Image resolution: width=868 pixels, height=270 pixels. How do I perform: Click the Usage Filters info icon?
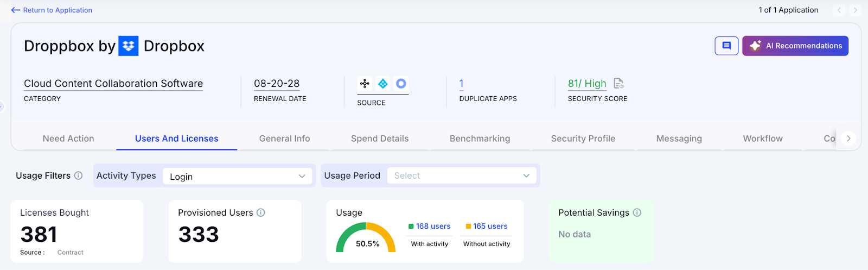coord(78,175)
